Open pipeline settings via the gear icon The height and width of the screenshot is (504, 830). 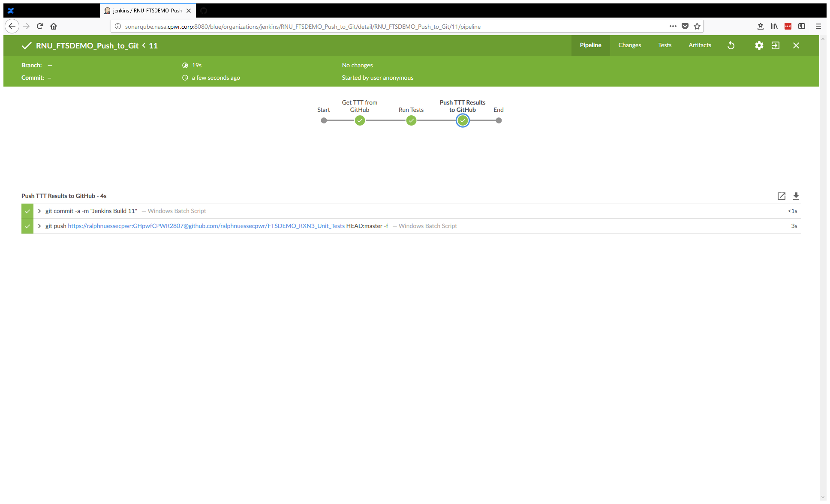coord(759,45)
